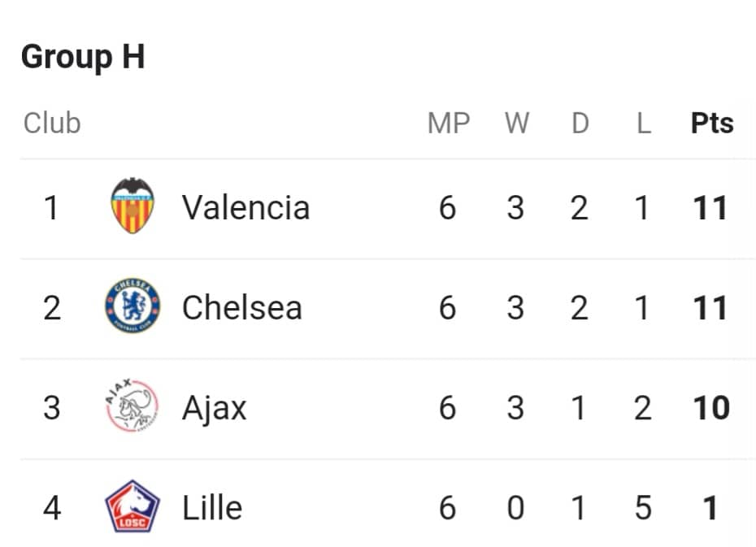The width and height of the screenshot is (756, 547).
Task: Click the Ajax club logo
Action: point(133,406)
